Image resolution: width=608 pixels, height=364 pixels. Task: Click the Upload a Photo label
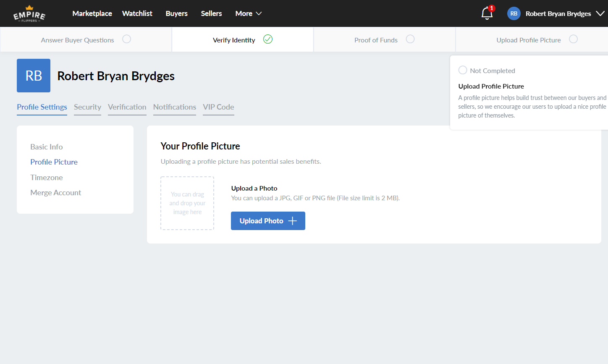click(x=254, y=188)
